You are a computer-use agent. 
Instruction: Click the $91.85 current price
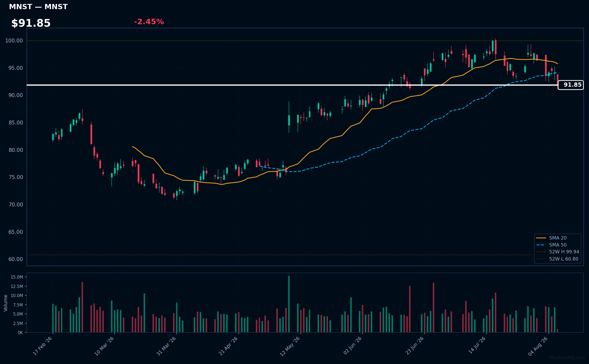31,23
